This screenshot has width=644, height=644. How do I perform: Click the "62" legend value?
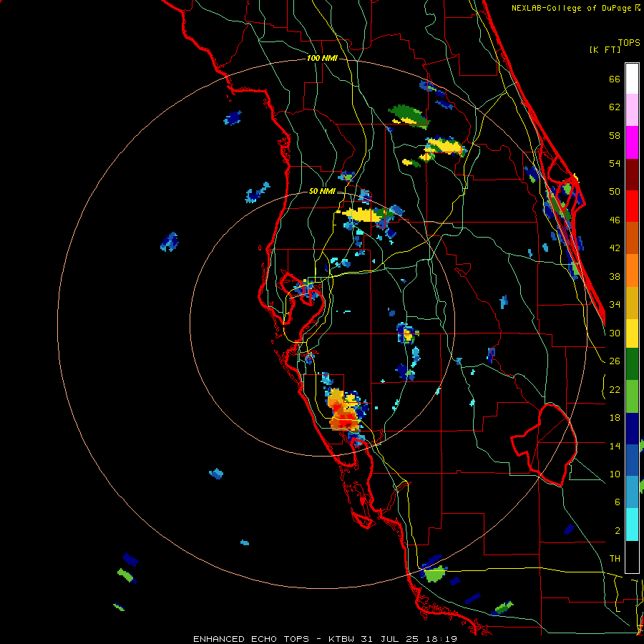615,107
